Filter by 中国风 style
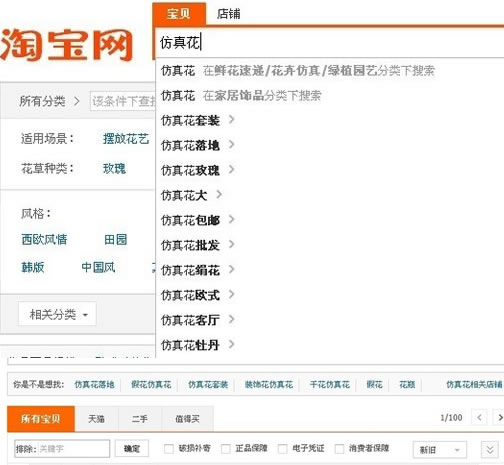Screen dimensions: 504x465 point(98,267)
